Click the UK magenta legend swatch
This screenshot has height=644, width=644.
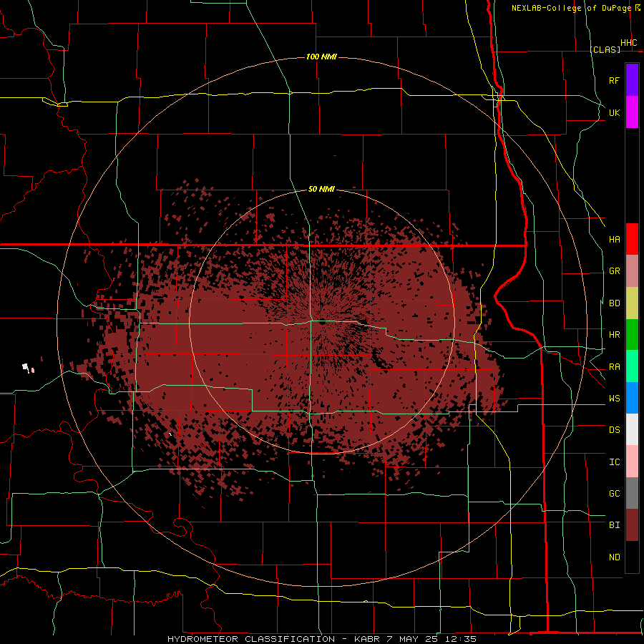pos(632,112)
